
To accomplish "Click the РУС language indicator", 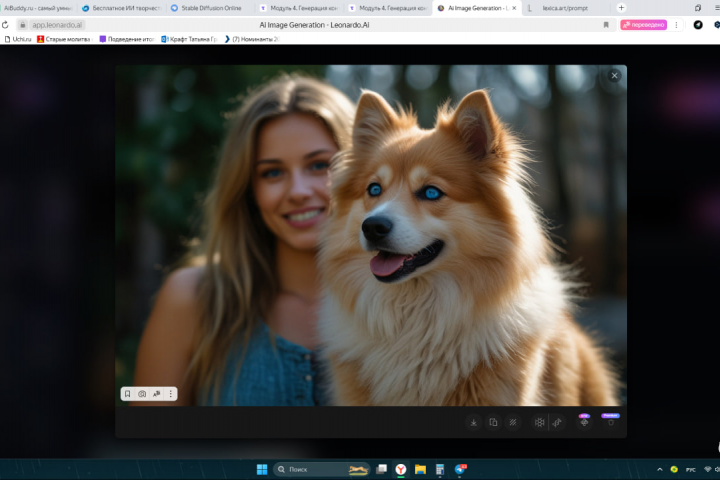I will tap(690, 469).
